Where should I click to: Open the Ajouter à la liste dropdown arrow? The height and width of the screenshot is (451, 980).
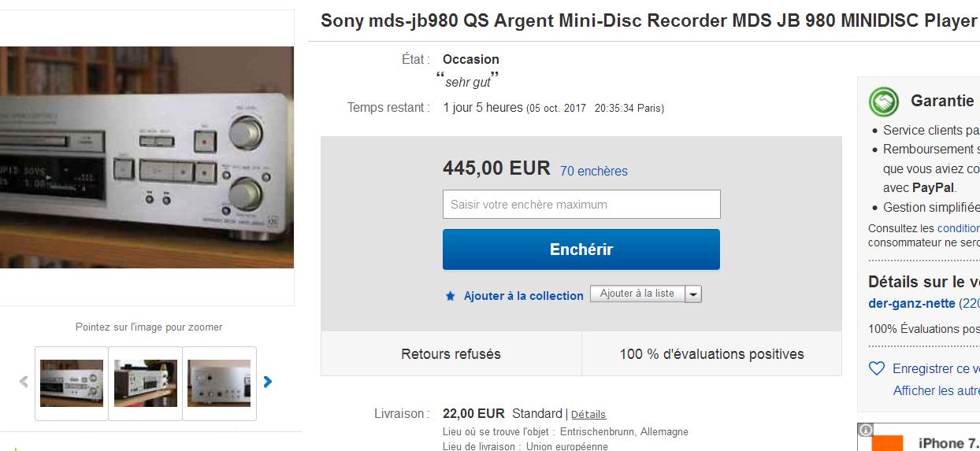[x=693, y=294]
